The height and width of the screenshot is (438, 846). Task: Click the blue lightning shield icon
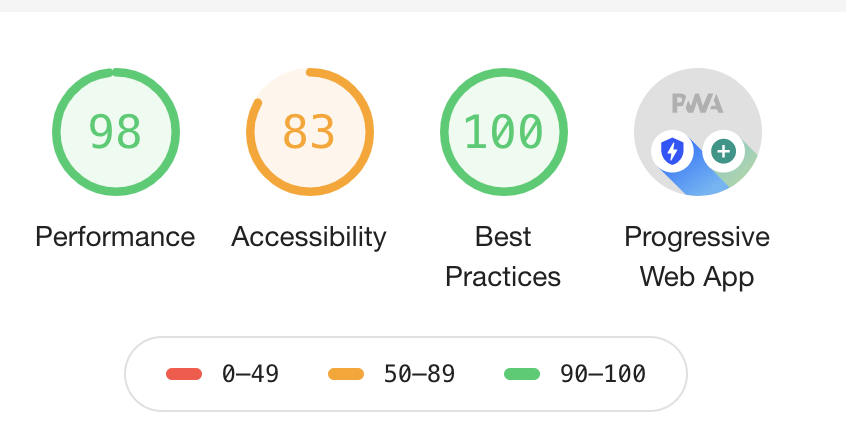pos(672,152)
